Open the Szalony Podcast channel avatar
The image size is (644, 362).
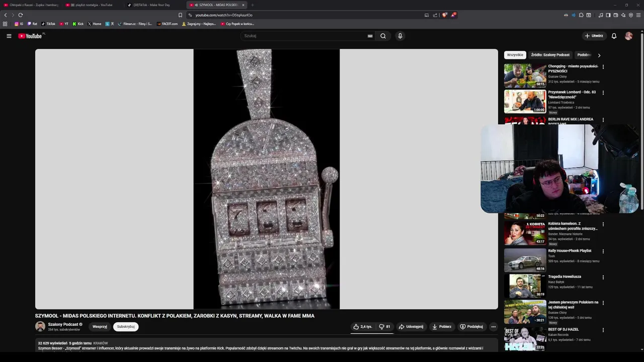40,326
